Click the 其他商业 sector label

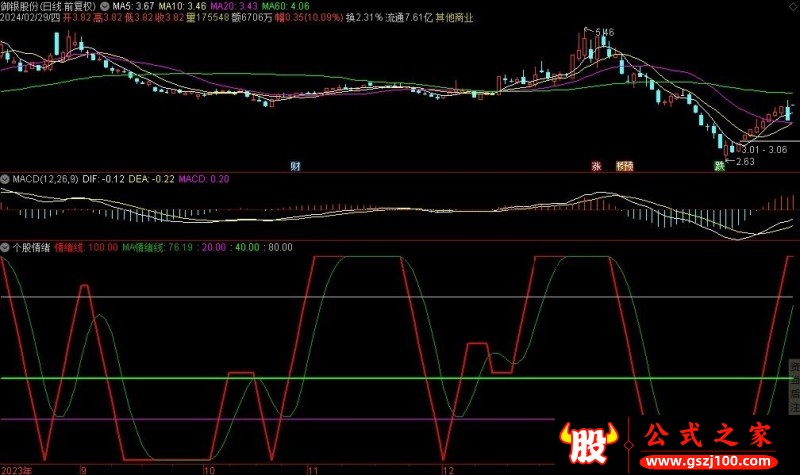454,18
